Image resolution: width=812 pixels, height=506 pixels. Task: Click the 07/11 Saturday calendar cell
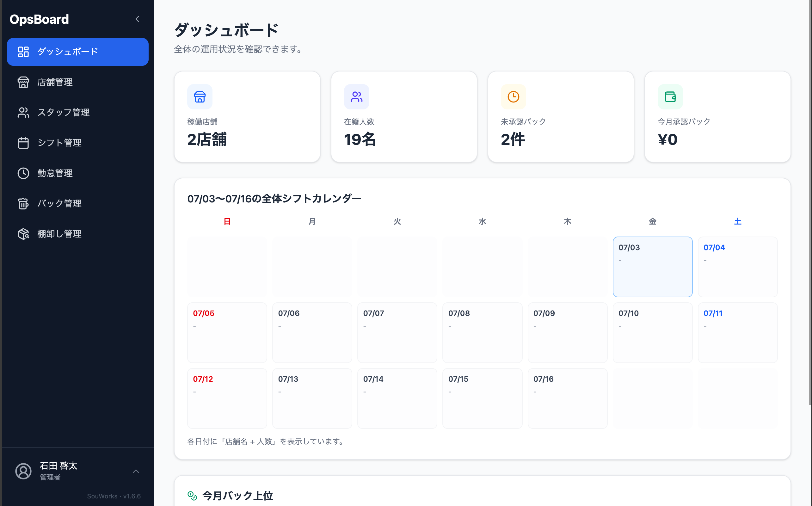(x=737, y=333)
